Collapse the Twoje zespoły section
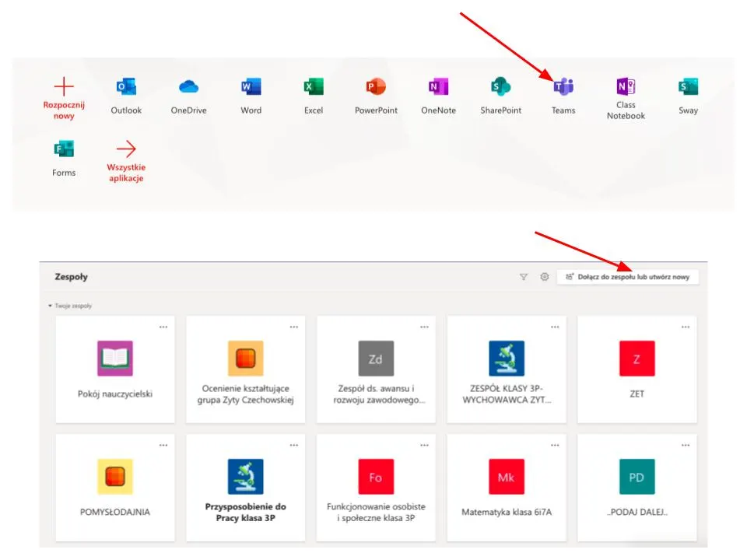The height and width of the screenshot is (560, 747). click(x=51, y=306)
